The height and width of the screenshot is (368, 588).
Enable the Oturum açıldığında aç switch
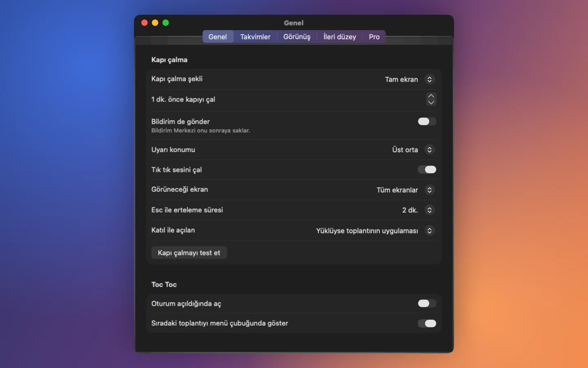click(x=427, y=303)
